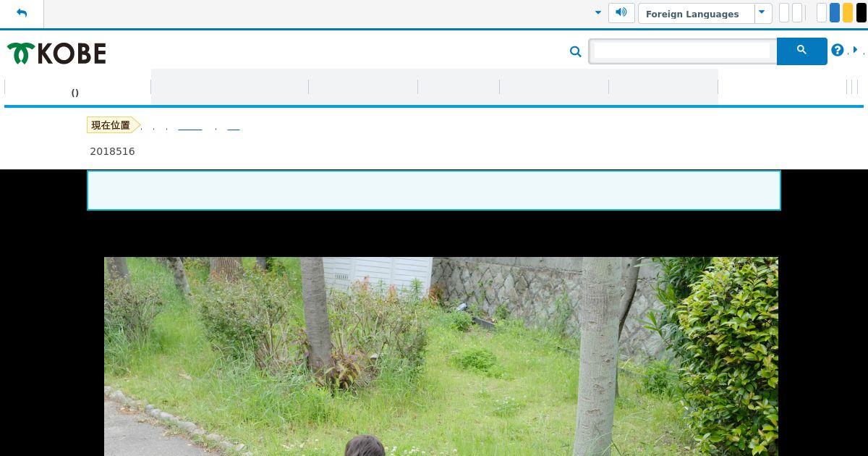This screenshot has width=868, height=456.
Task: Follow the longer underlined breadcrumb link
Action: (x=190, y=127)
